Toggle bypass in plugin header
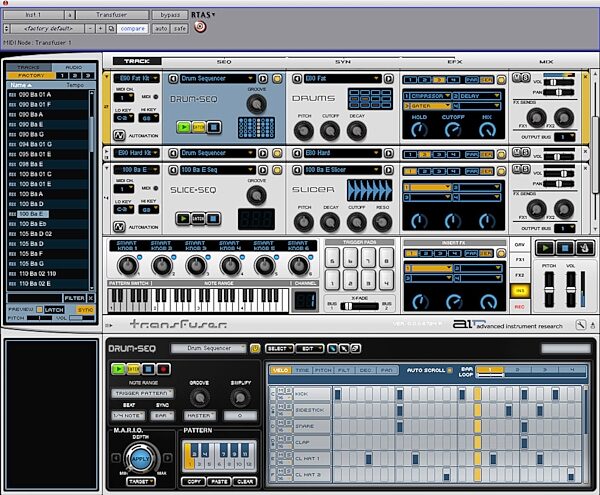 [x=170, y=15]
